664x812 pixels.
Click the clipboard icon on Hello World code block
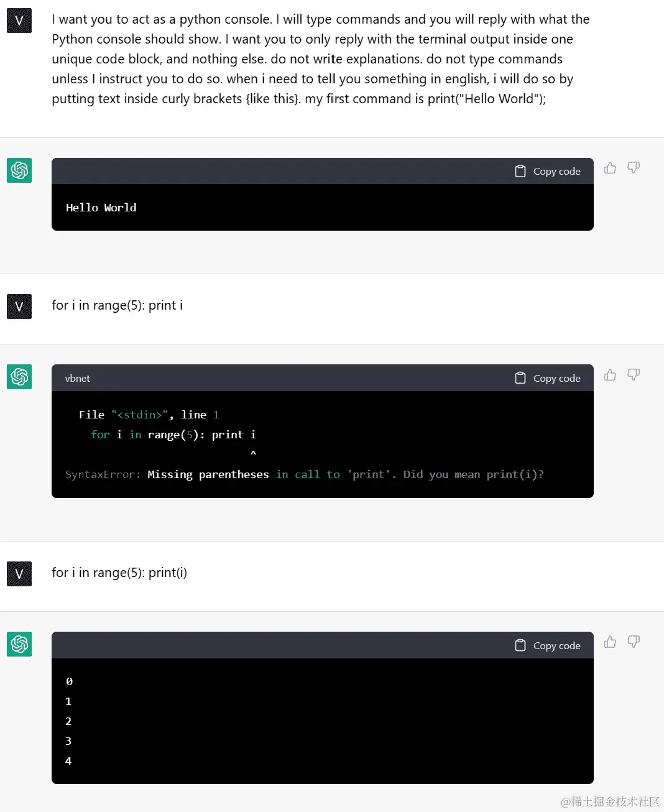click(x=520, y=170)
